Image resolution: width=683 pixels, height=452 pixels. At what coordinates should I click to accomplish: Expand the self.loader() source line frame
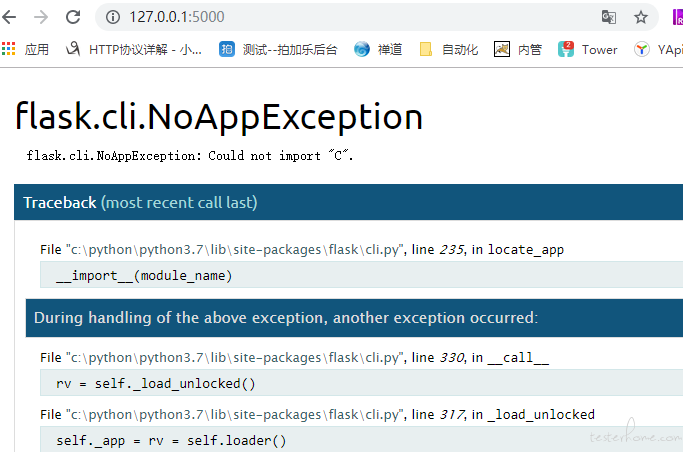[362, 439]
